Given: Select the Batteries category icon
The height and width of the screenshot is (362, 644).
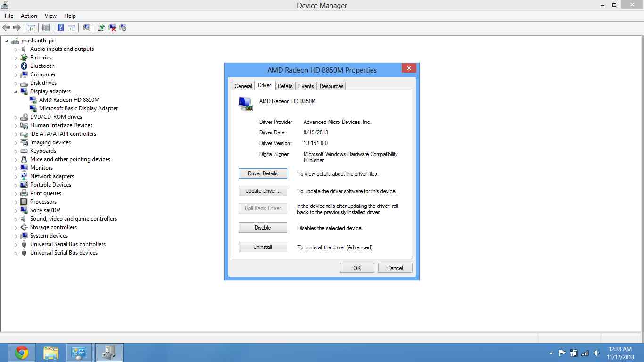Looking at the screenshot, I should click(24, 58).
